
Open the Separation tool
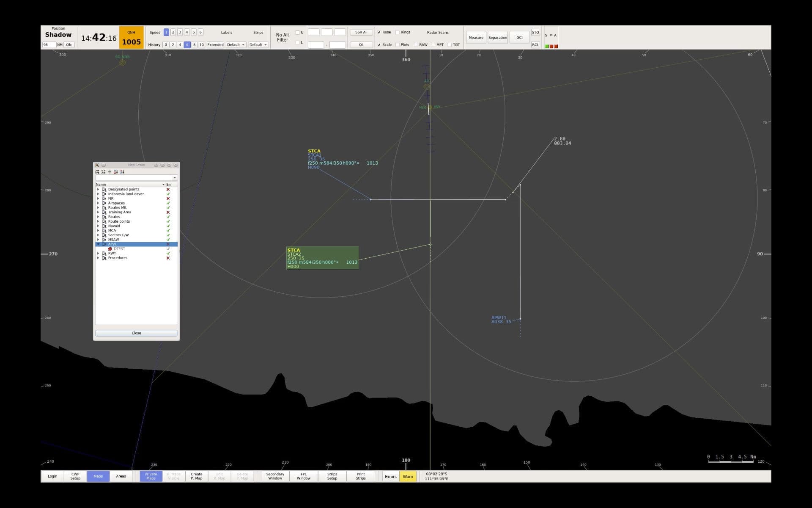pyautogui.click(x=498, y=37)
